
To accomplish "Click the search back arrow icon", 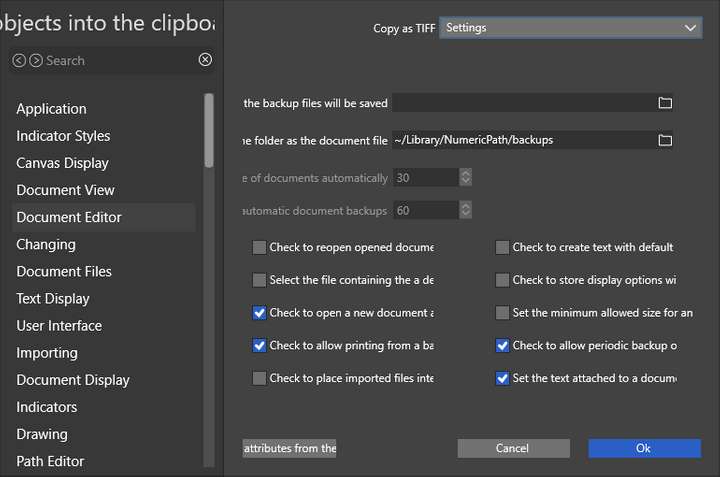I will (x=19, y=60).
